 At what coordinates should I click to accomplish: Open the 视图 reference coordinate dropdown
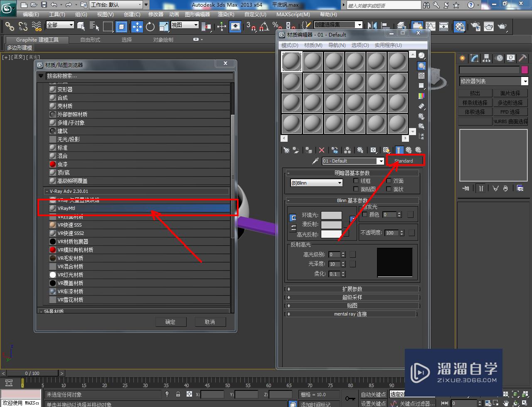(185, 25)
